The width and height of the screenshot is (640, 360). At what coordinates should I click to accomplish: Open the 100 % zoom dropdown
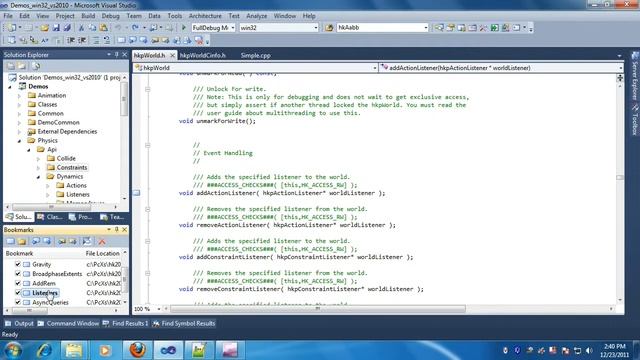(159, 309)
